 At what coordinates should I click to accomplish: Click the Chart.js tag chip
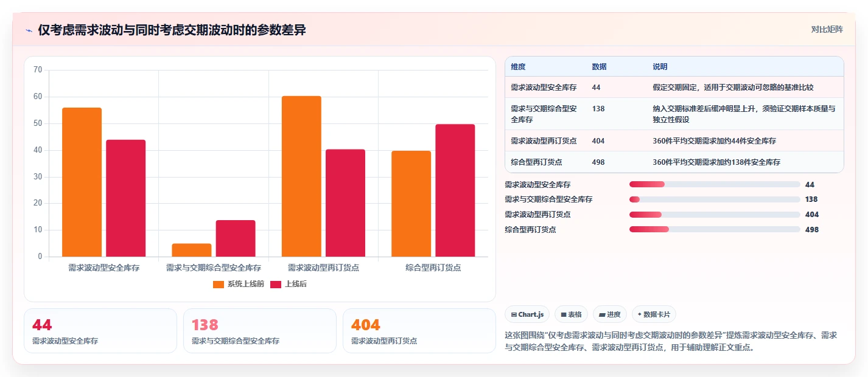pos(527,314)
